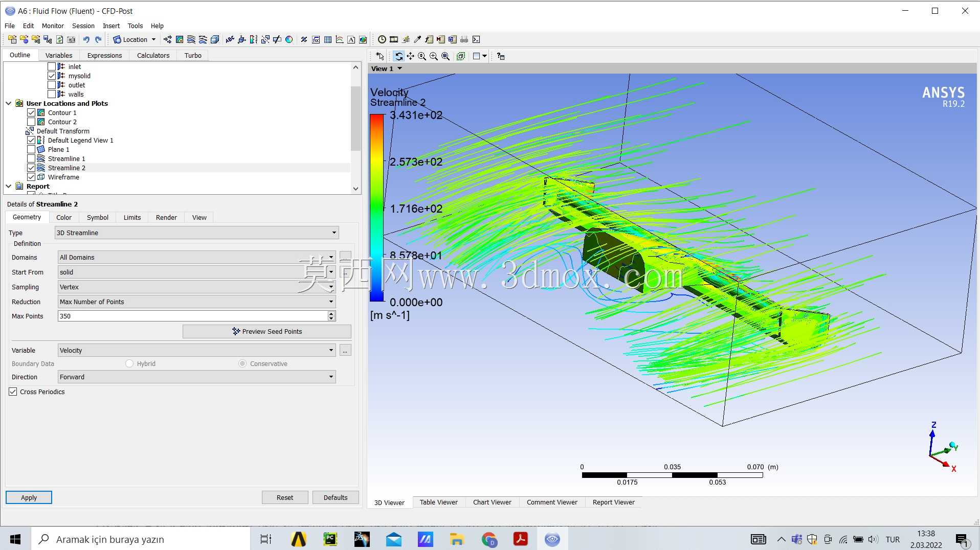The image size is (980, 550).
Task: Switch to the Chart Viewer tab
Action: point(492,502)
